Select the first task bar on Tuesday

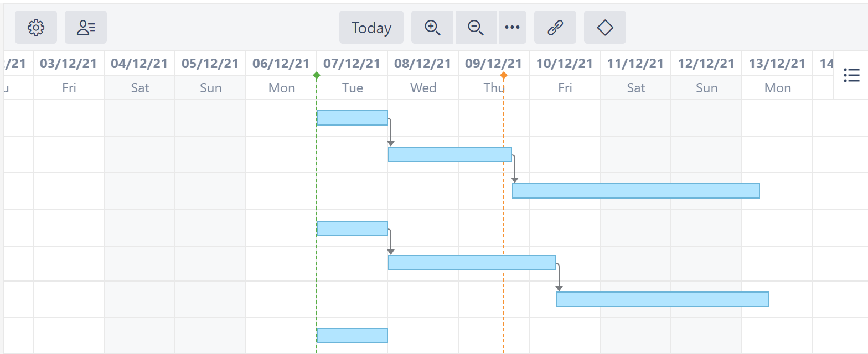(x=352, y=117)
